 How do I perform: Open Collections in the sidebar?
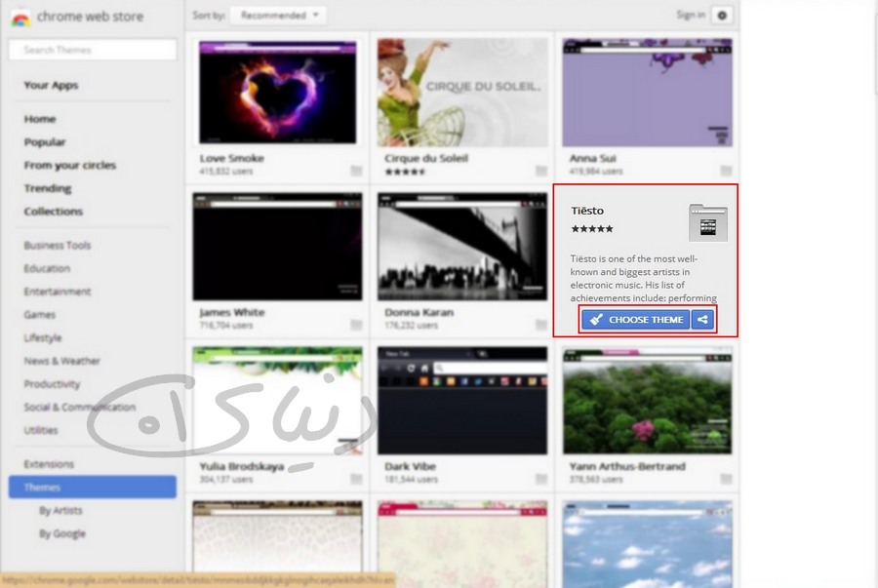pyautogui.click(x=54, y=211)
